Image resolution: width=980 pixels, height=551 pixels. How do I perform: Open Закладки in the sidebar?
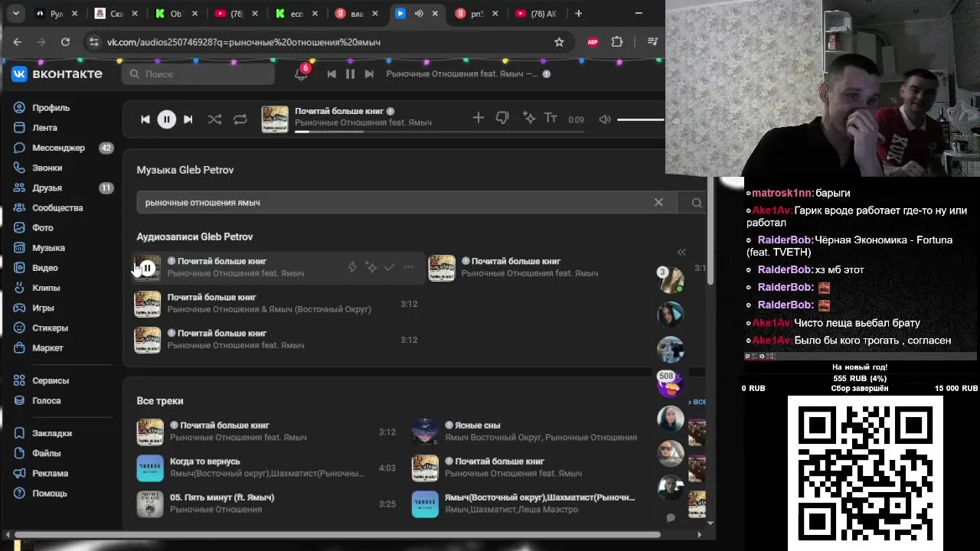[x=52, y=433]
